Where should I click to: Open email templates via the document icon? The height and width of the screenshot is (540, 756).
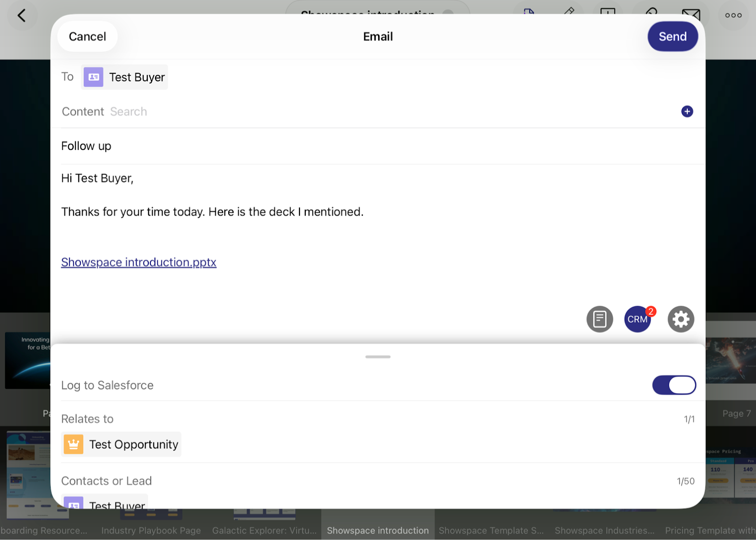coord(599,319)
